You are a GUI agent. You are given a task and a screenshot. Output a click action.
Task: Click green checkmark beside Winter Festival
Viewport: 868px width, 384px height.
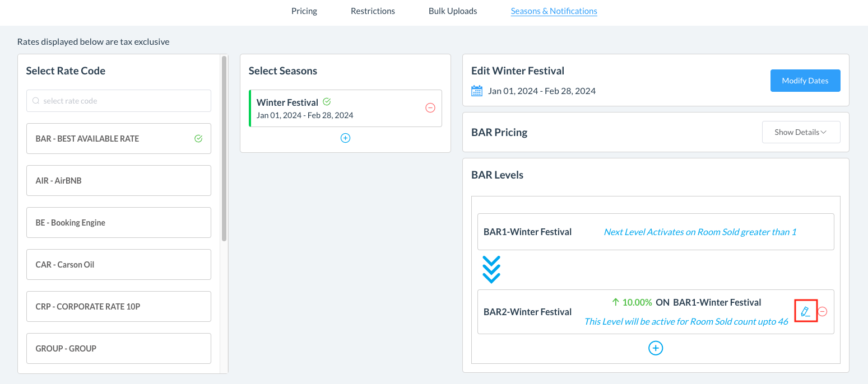tap(327, 102)
